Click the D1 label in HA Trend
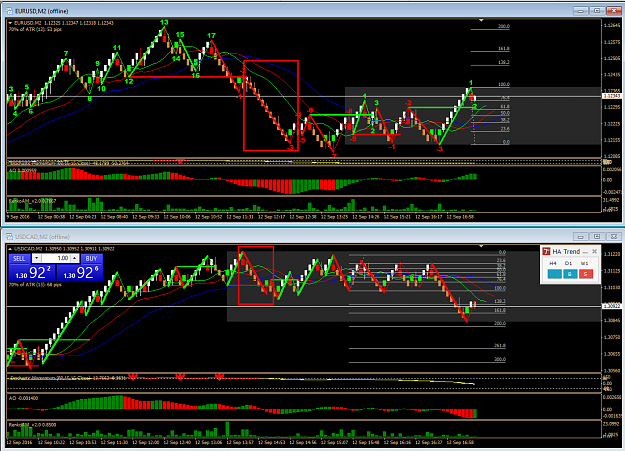 coord(568,263)
